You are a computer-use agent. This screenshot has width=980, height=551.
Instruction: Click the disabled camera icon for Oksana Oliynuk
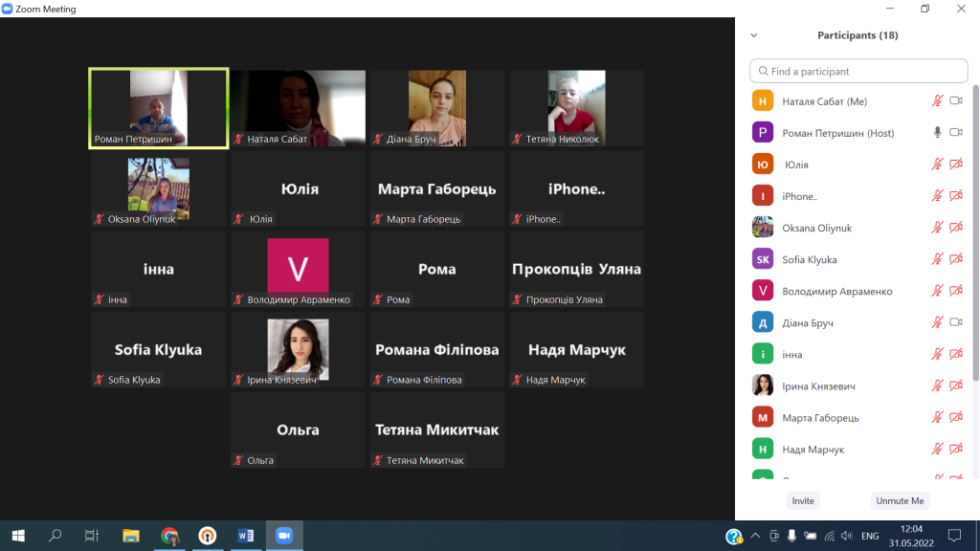tap(955, 228)
